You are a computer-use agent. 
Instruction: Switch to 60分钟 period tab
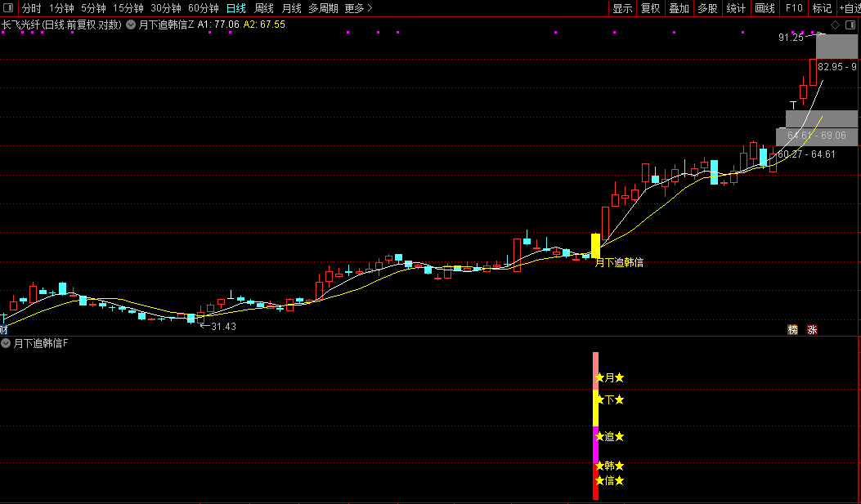tap(203, 8)
